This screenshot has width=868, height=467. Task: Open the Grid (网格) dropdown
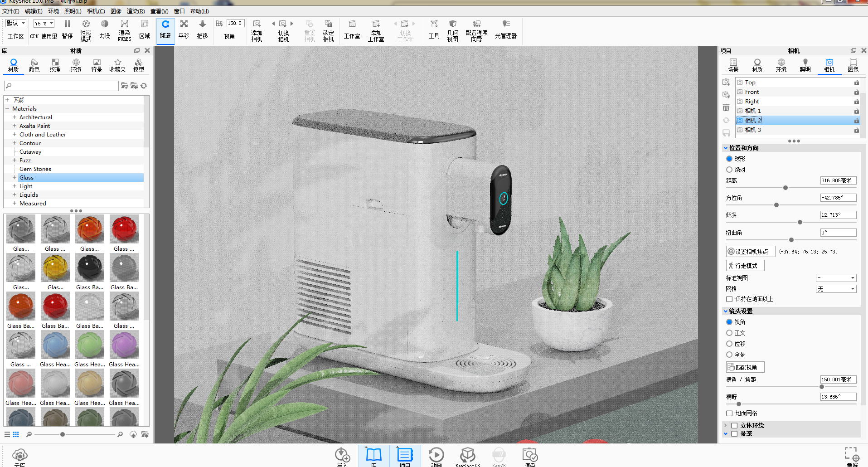click(x=836, y=289)
